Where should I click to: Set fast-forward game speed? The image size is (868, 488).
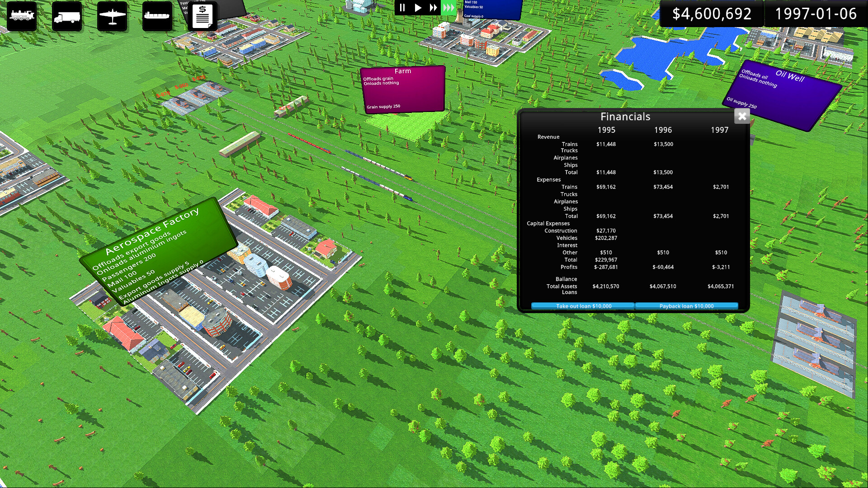pyautogui.click(x=433, y=8)
